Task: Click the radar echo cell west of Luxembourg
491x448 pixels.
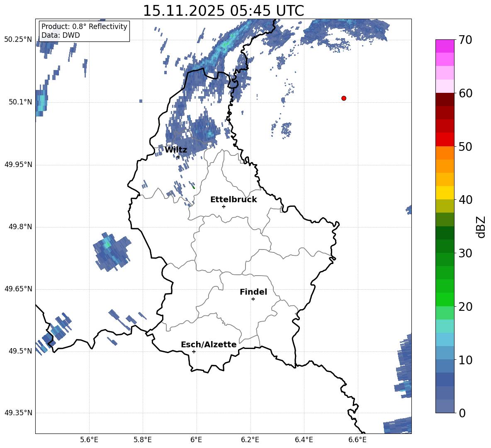Action: 112,252
